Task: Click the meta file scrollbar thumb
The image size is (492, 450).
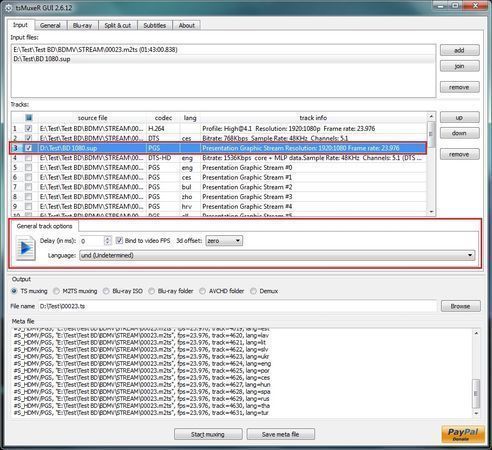Action: coord(476,394)
